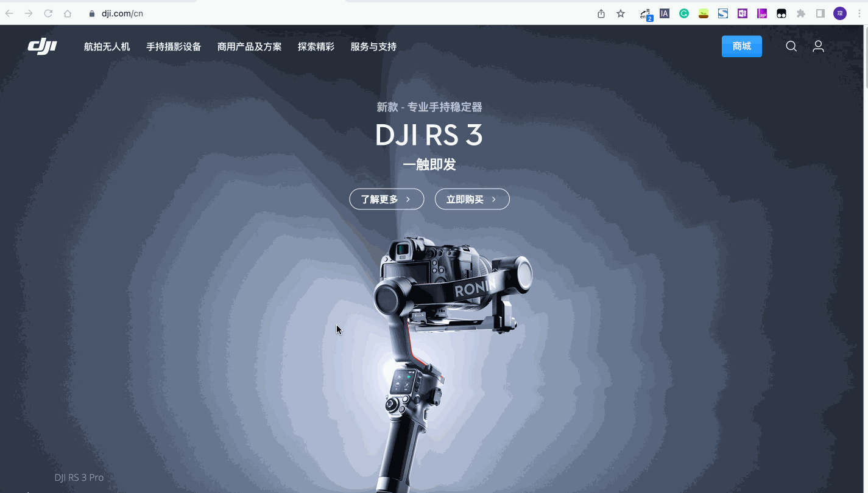Click the green sprout extension icon
This screenshot has height=493, width=868.
(704, 13)
